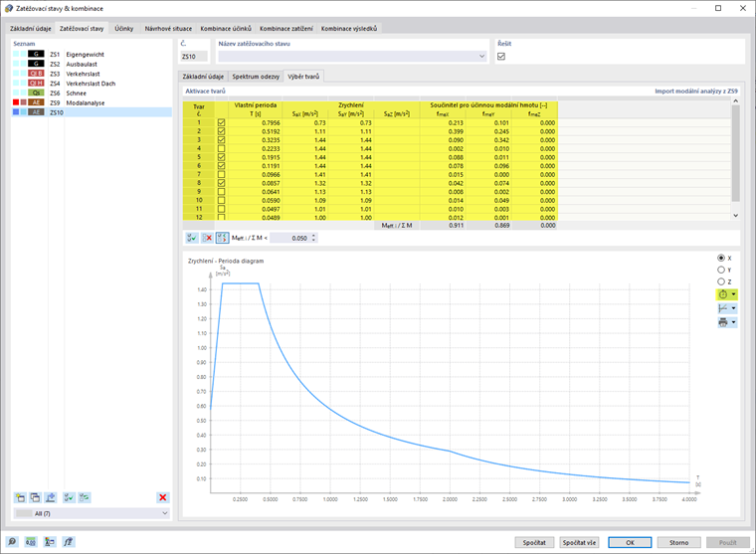
Task: Click the 0.050 mass ratio input field
Action: (x=289, y=238)
